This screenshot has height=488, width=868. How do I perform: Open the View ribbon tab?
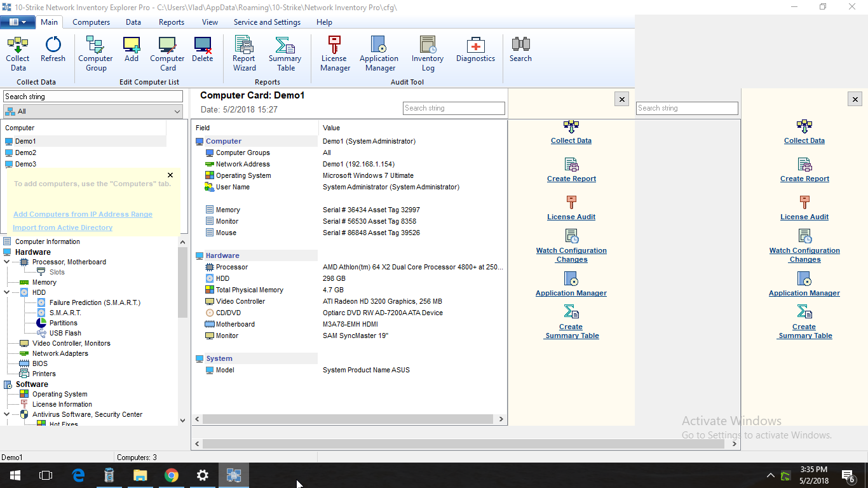pos(210,22)
